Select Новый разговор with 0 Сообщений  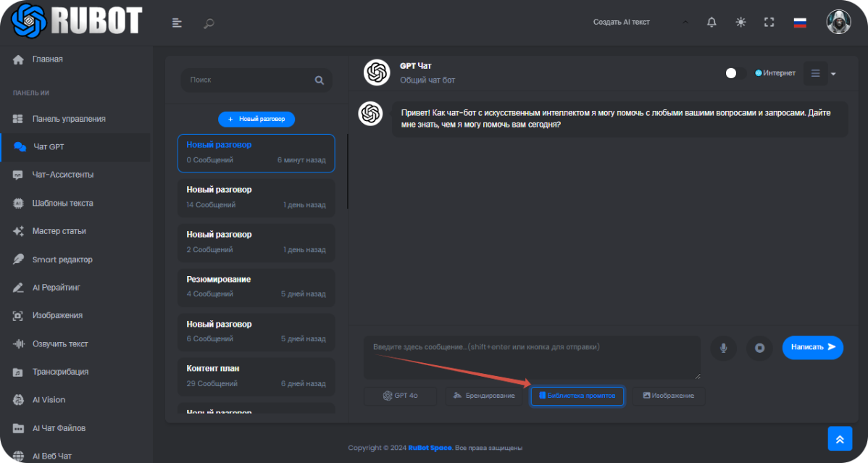[256, 153]
